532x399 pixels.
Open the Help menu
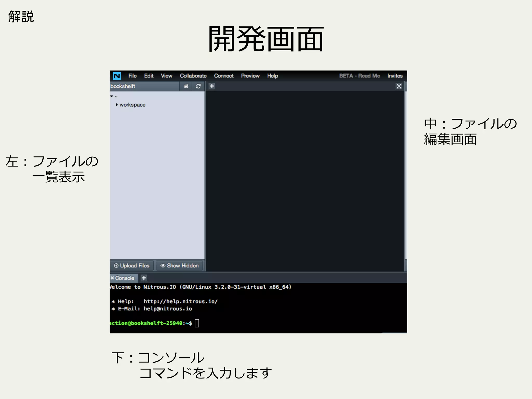coord(272,76)
